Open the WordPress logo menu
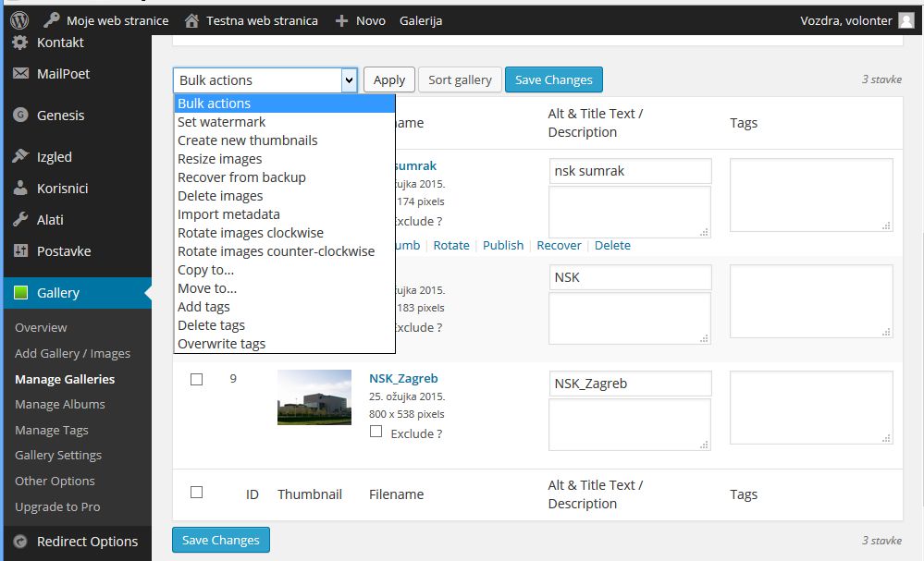The height and width of the screenshot is (561, 924). click(x=19, y=20)
